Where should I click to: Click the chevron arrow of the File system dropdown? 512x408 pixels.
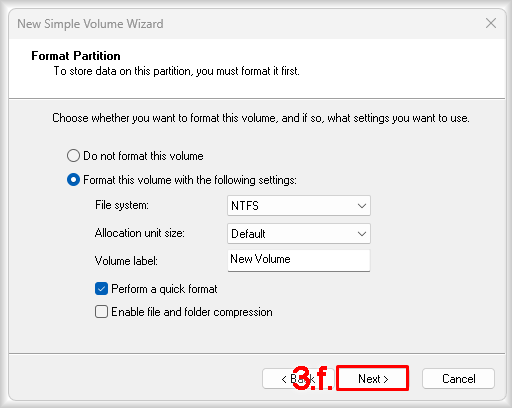coord(362,206)
